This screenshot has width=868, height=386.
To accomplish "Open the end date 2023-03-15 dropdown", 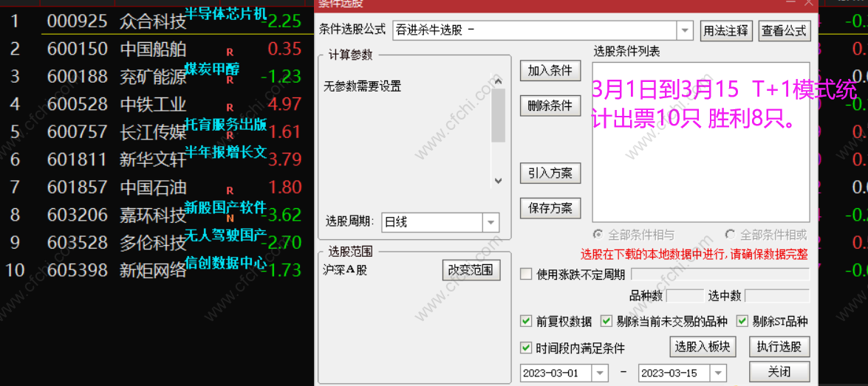I will coord(719,373).
